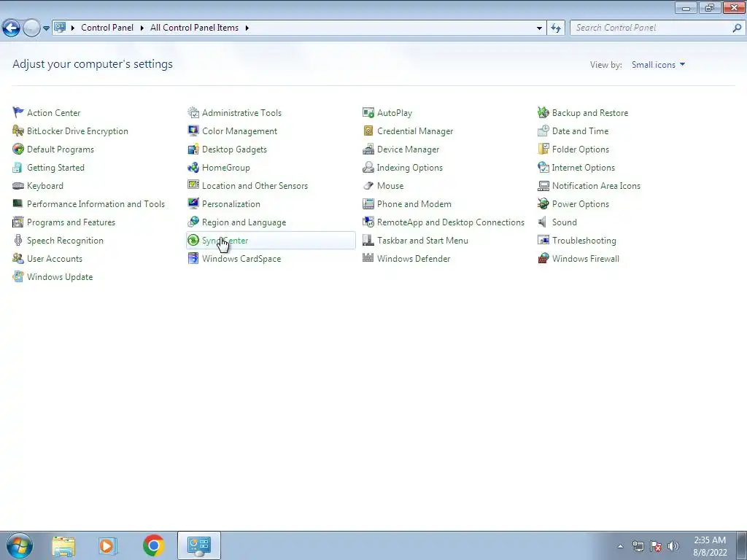Screen dimensions: 747x560
Task: Open the Region and Language link
Action: point(244,222)
